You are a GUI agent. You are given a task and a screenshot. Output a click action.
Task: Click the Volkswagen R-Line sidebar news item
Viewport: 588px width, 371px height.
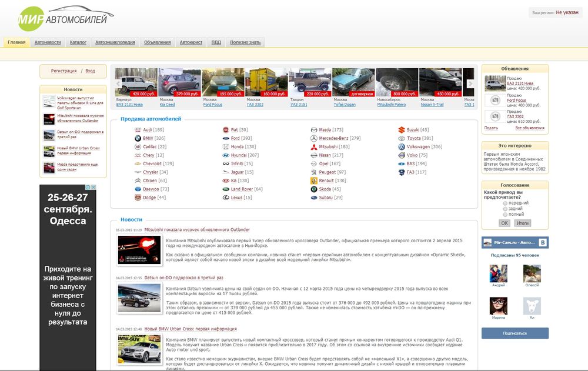[x=73, y=103]
